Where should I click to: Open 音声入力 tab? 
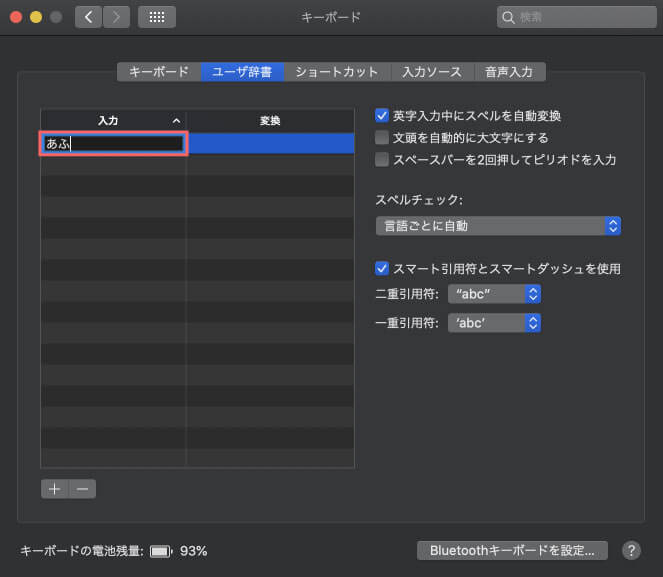(510, 72)
